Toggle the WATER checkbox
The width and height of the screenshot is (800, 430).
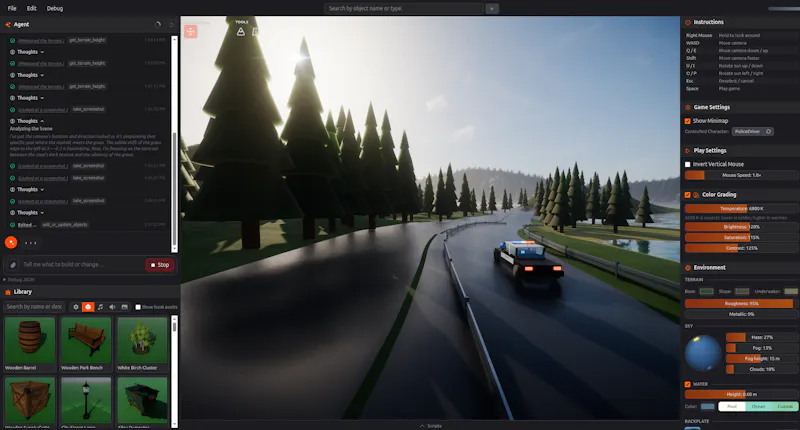(688, 384)
